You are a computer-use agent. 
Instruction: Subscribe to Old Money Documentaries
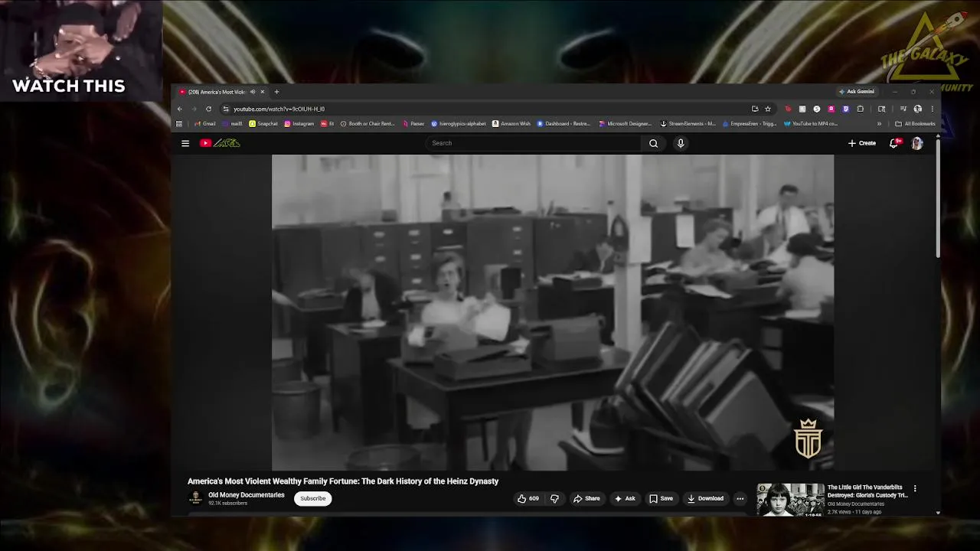coord(312,498)
